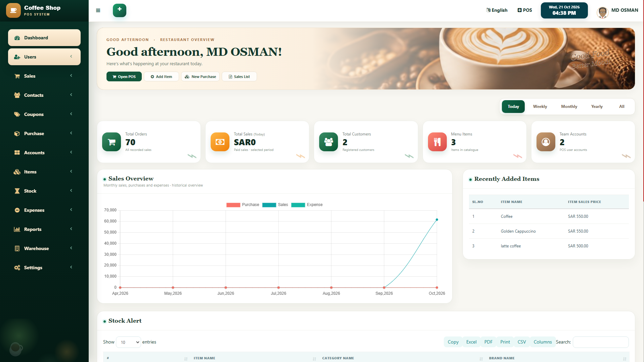Switch to the Yearly period tab

click(x=597, y=107)
